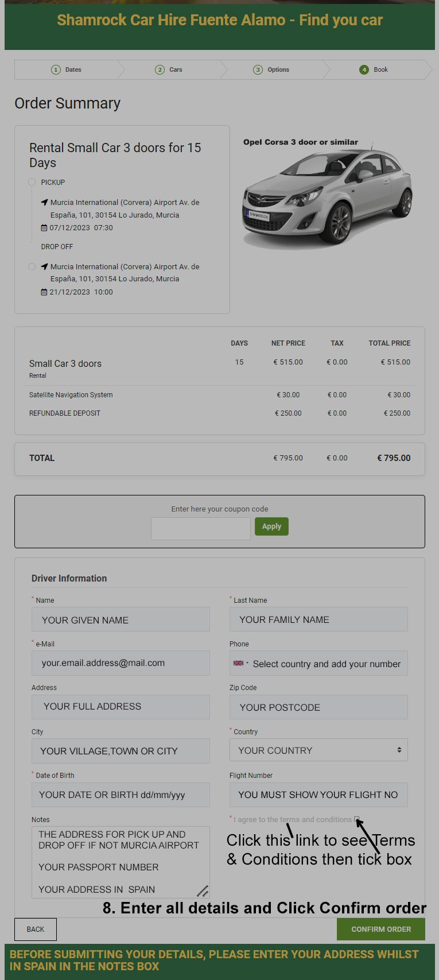The image size is (439, 980).
Task: Click the step 1 Dates circle icon
Action: pyautogui.click(x=56, y=70)
